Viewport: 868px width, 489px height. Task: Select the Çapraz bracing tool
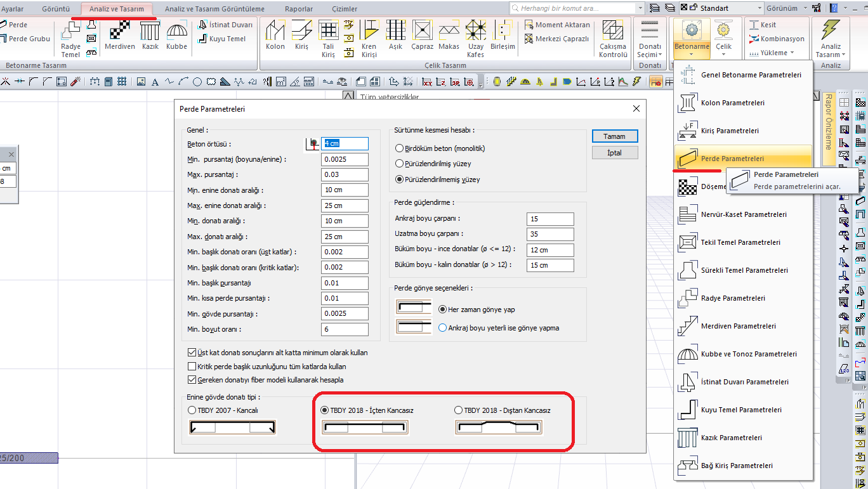422,36
